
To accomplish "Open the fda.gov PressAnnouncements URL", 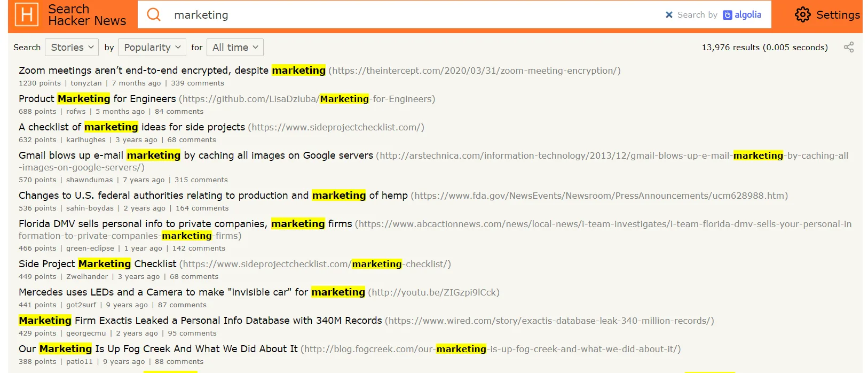I will (599, 196).
